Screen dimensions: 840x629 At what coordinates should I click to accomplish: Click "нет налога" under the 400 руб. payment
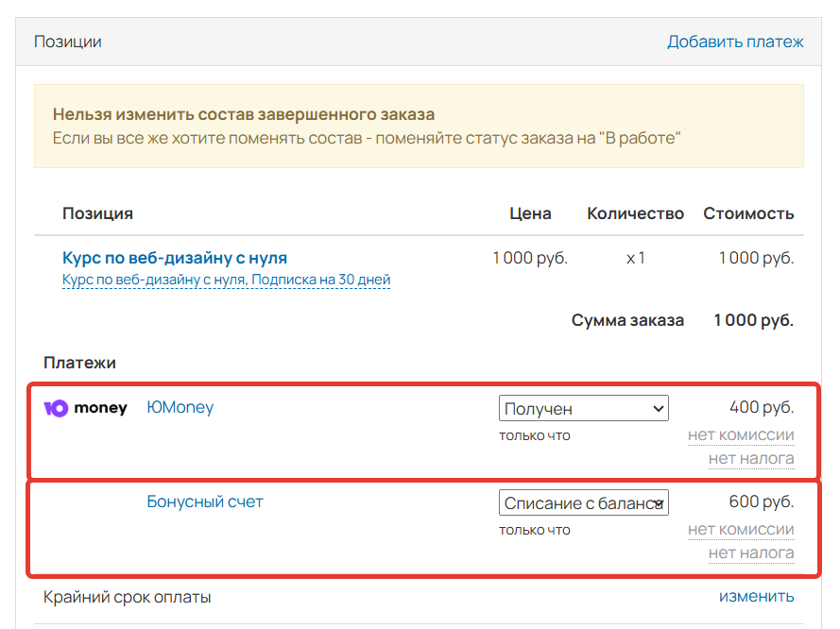(x=751, y=459)
